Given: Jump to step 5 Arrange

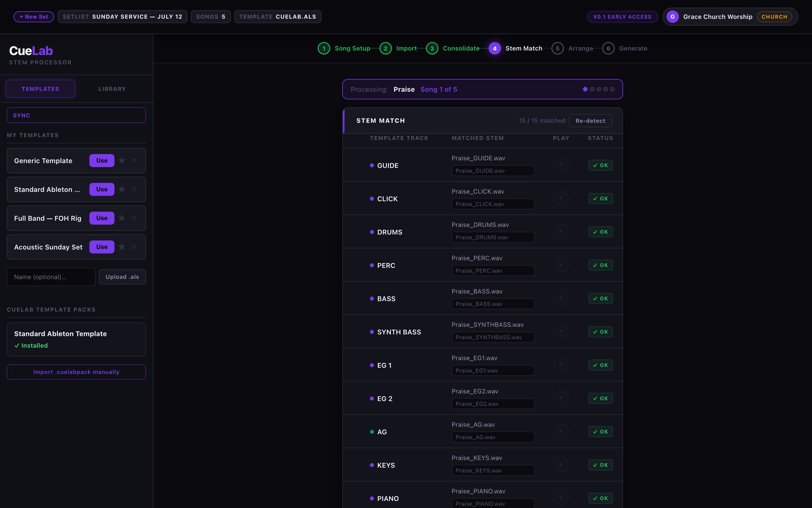Looking at the screenshot, I should [572, 48].
